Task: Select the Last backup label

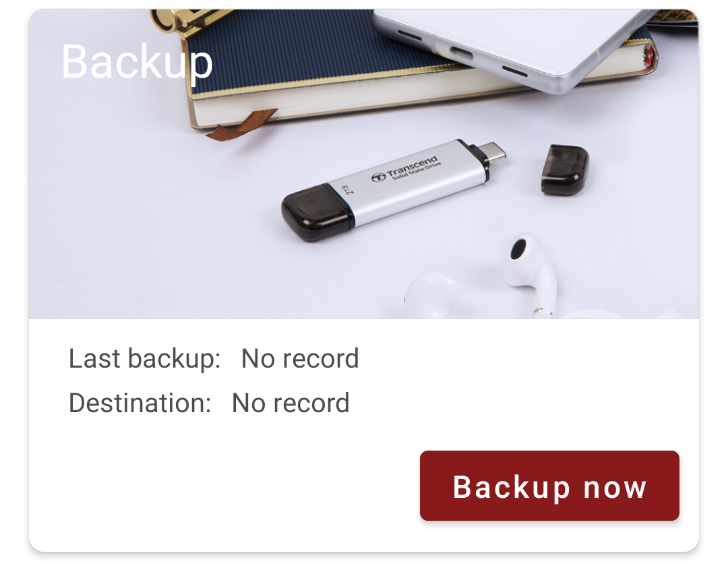Action: tap(144, 359)
